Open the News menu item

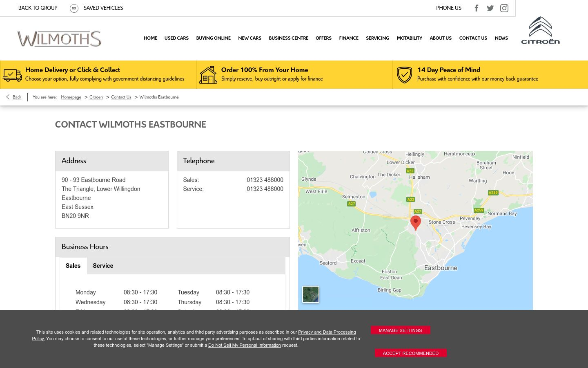tap(501, 38)
